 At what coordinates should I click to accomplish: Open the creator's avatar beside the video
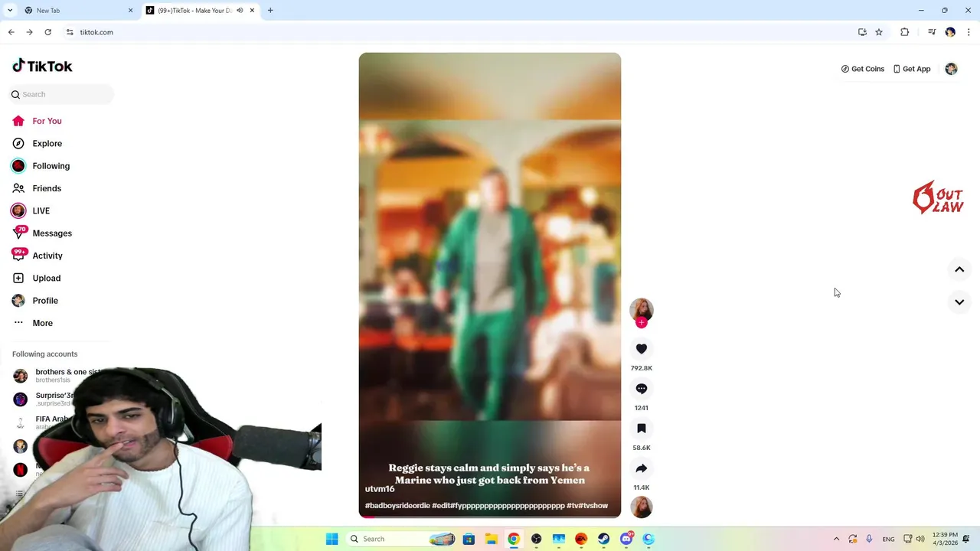click(642, 309)
